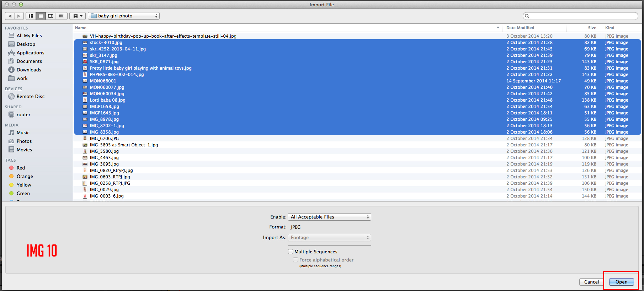Select IMG_0029.jpg file icon
644x291 pixels.
tap(85, 189)
